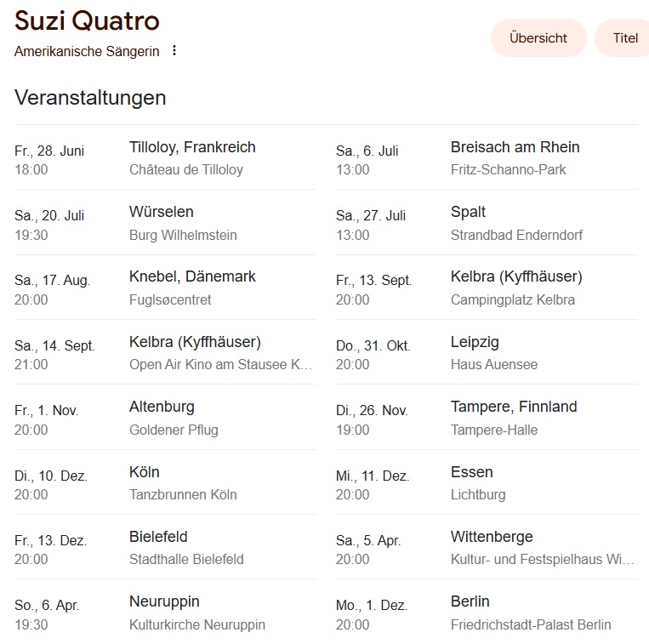This screenshot has height=644, width=649.
Task: Switch to the Übersicht tab
Action: tap(538, 38)
